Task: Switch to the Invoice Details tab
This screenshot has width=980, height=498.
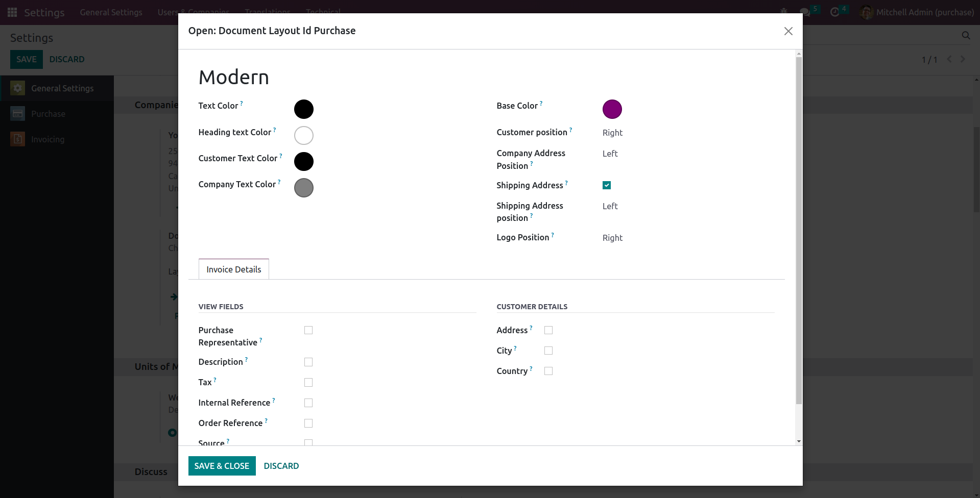Action: coord(233,269)
